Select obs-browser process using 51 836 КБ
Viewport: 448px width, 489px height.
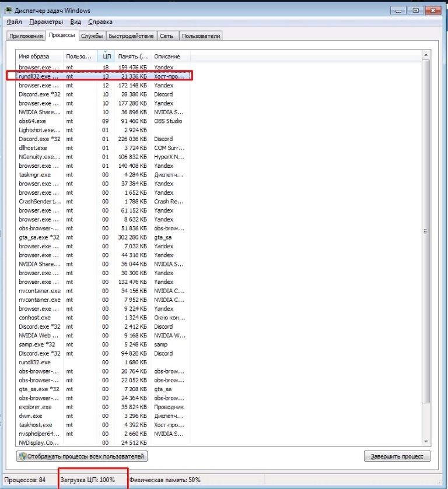103,228
